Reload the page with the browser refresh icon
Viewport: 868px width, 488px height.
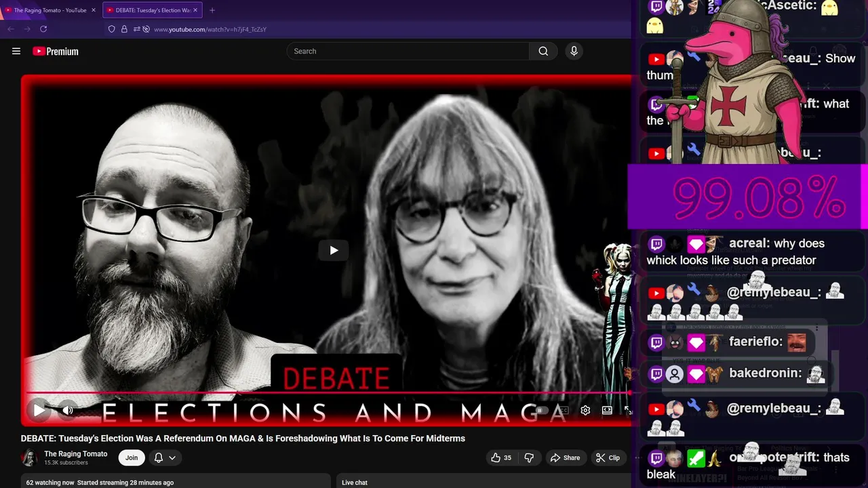click(x=43, y=29)
